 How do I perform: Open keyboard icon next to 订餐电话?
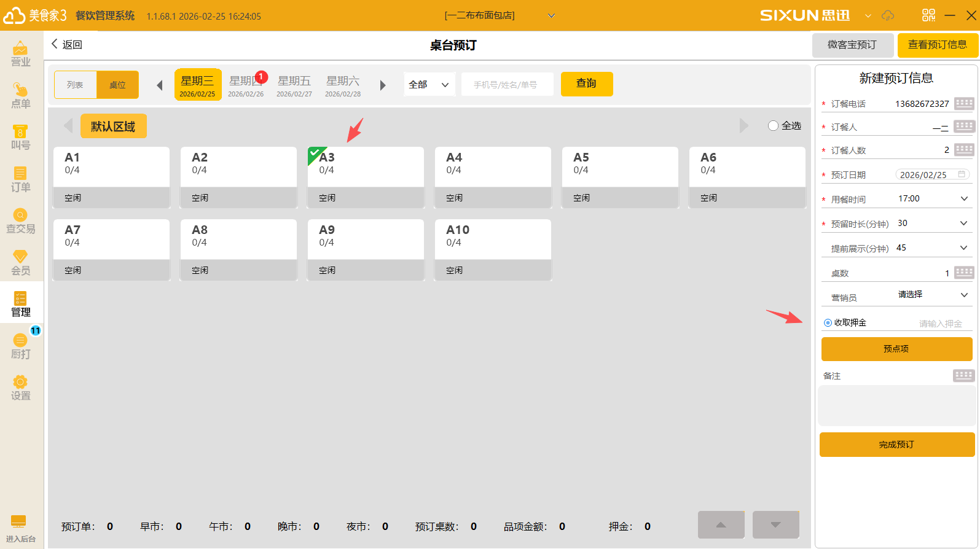[x=963, y=103]
